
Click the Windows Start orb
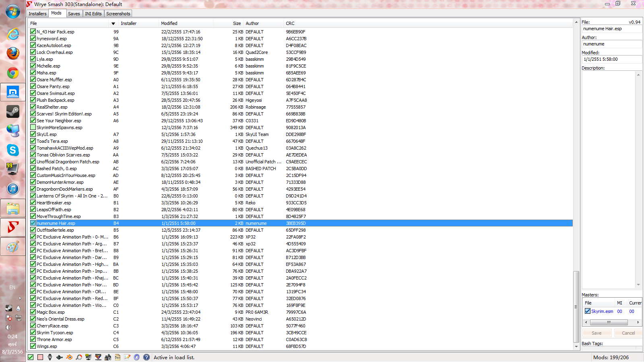[13, 12]
